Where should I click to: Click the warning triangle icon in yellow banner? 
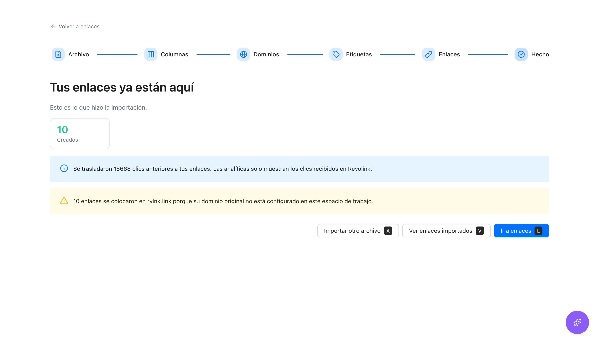64,201
